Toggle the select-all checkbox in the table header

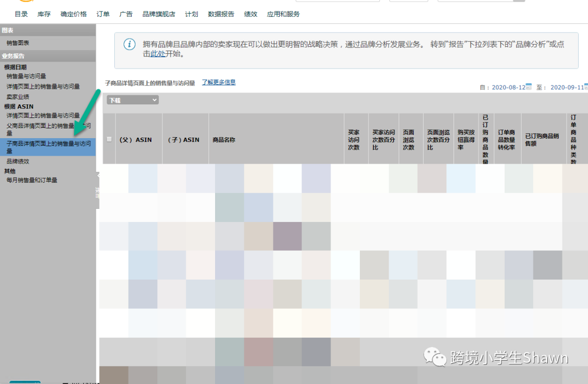coord(109,138)
